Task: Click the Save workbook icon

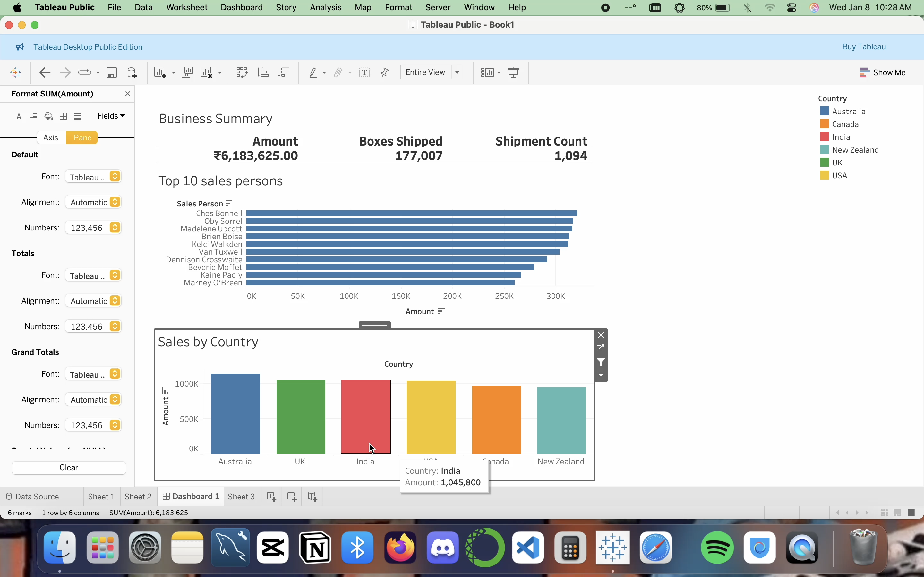Action: tap(112, 72)
